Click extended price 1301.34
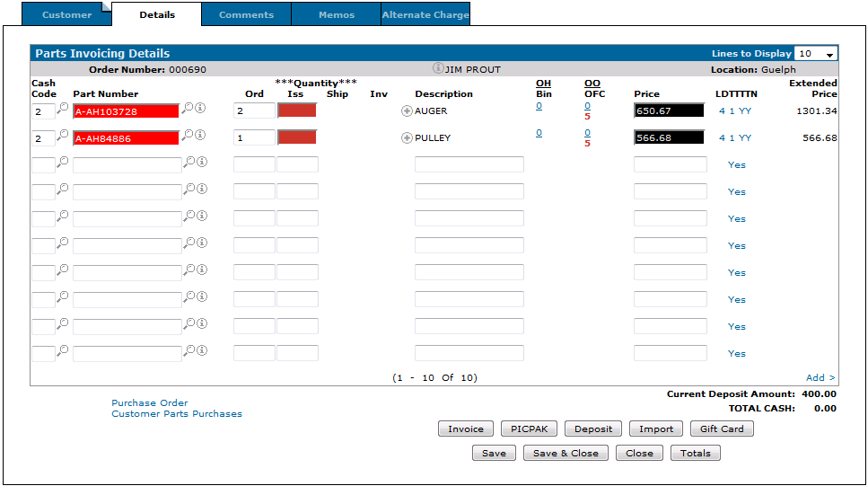868x486 pixels. (x=817, y=110)
